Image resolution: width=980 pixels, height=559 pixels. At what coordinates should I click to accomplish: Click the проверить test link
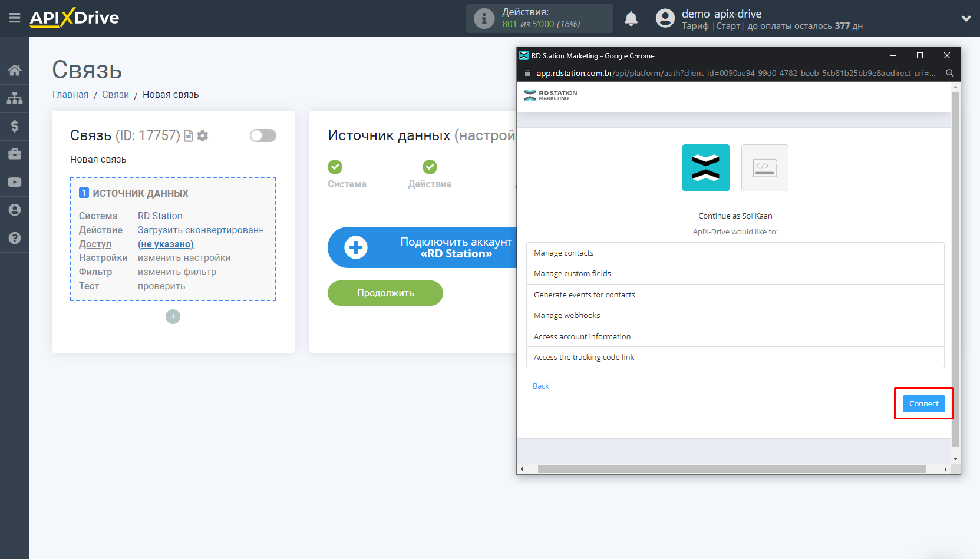[x=161, y=286]
